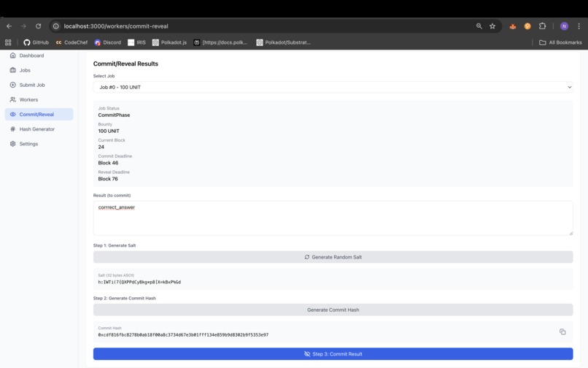Click the Block 76 reveal deadline
Screen dimensions: 588x368
click(x=108, y=179)
